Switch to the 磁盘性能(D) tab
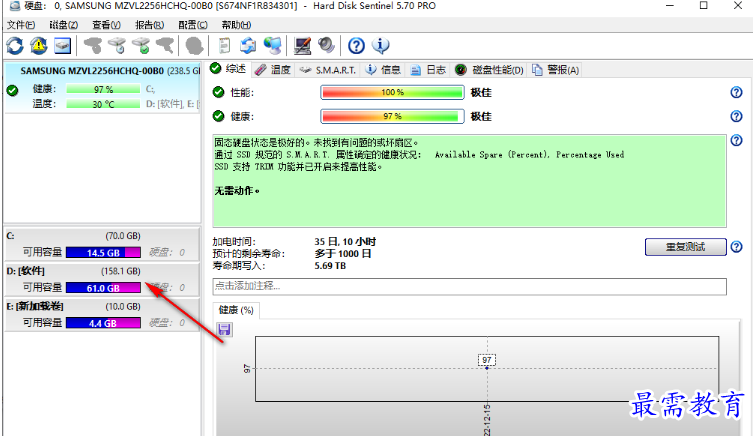 pyautogui.click(x=489, y=70)
